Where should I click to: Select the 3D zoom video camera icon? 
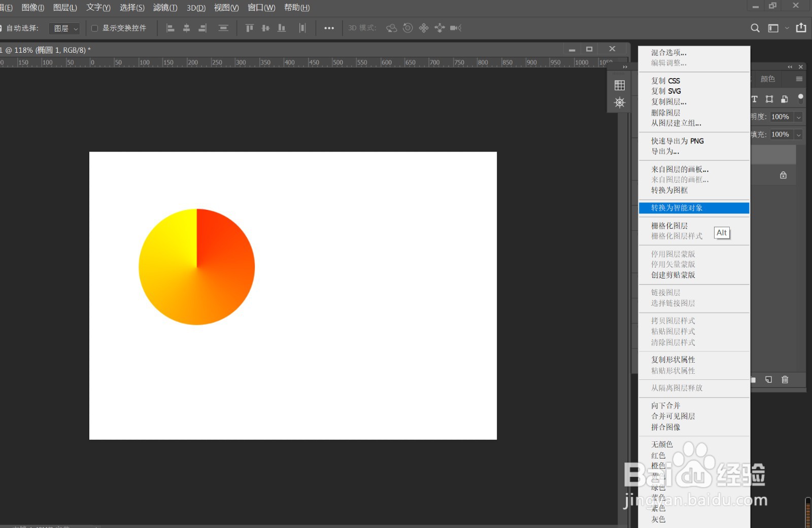(456, 28)
